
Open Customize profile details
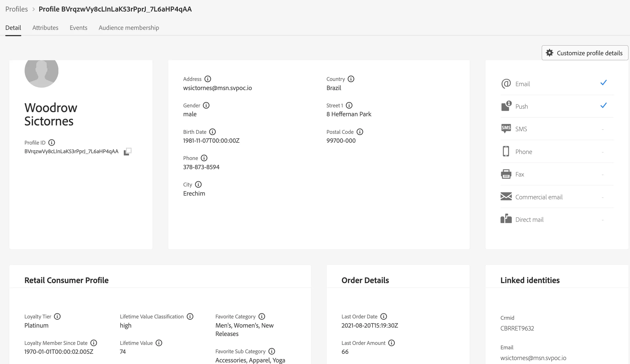pos(585,53)
